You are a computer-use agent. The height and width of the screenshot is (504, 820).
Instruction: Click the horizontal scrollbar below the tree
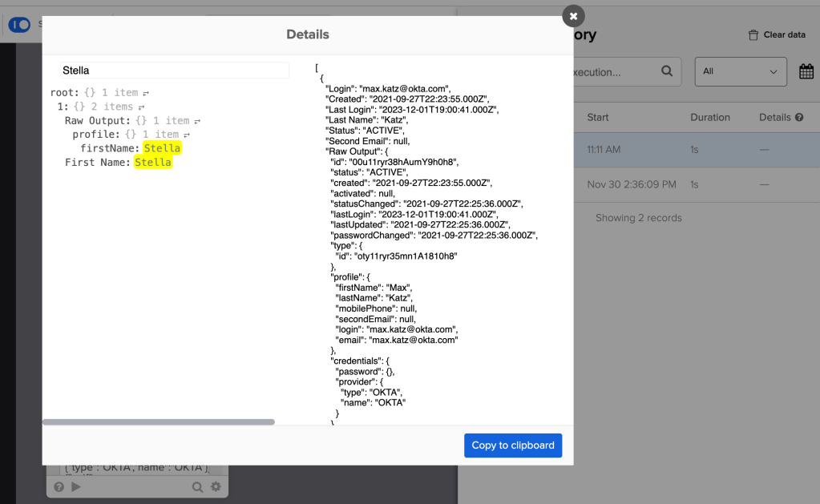(158, 421)
